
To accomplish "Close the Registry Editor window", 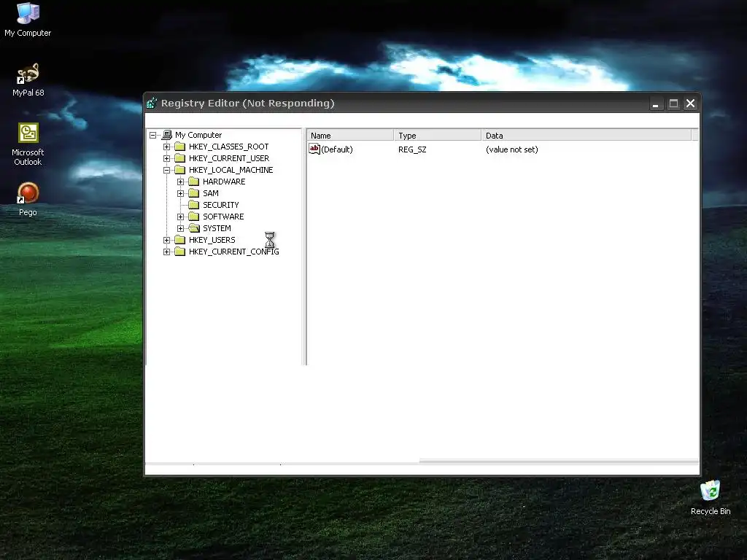I will [690, 104].
